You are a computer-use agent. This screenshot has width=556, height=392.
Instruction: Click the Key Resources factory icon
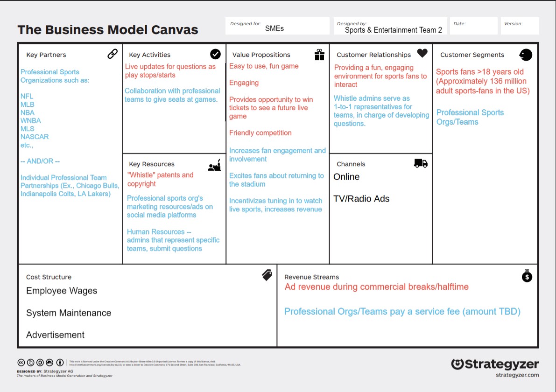[x=215, y=165]
